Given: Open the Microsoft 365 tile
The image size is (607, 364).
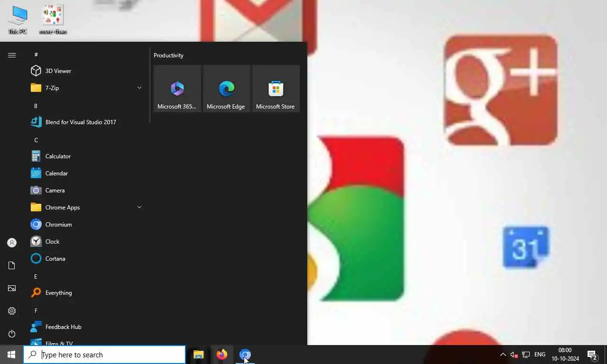Looking at the screenshot, I should (x=177, y=89).
